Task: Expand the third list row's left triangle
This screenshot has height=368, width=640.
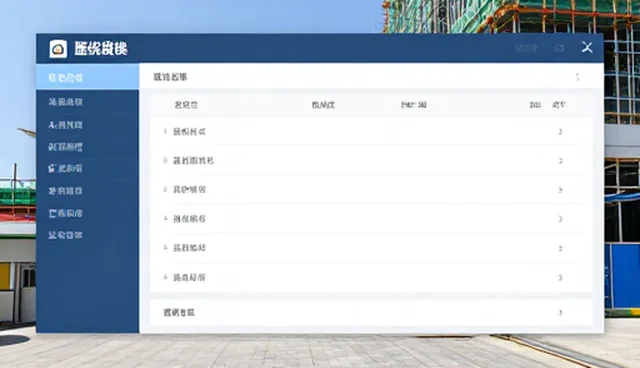Action: [x=165, y=189]
